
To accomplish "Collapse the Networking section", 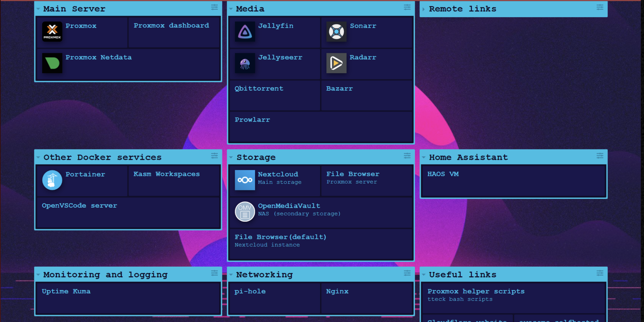I will click(x=231, y=275).
